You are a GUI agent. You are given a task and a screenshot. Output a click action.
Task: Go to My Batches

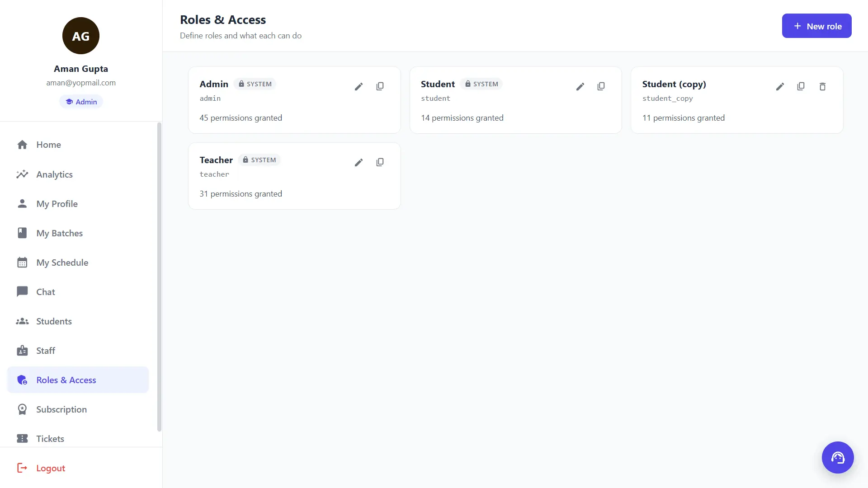[x=78, y=233]
